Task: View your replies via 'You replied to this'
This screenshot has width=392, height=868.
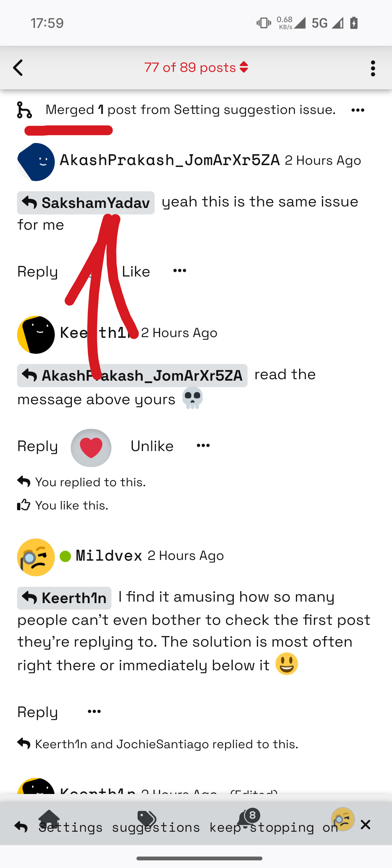Action: [x=81, y=482]
